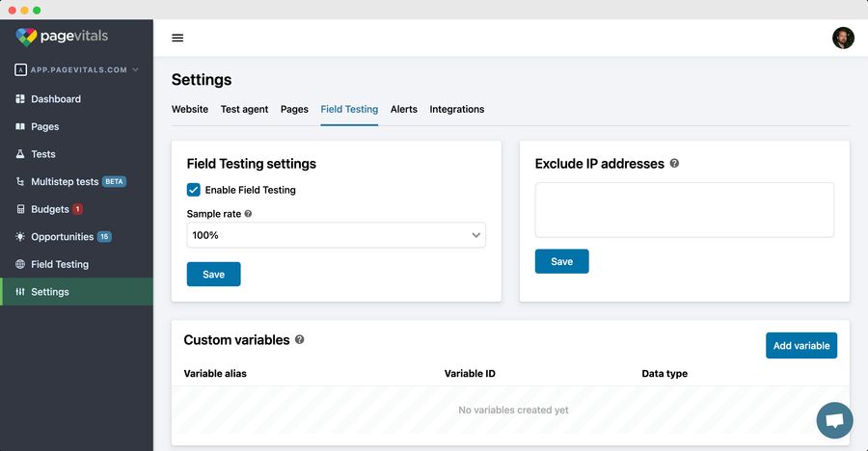This screenshot has width=868, height=451.
Task: Click the Add variable button
Action: click(x=801, y=345)
